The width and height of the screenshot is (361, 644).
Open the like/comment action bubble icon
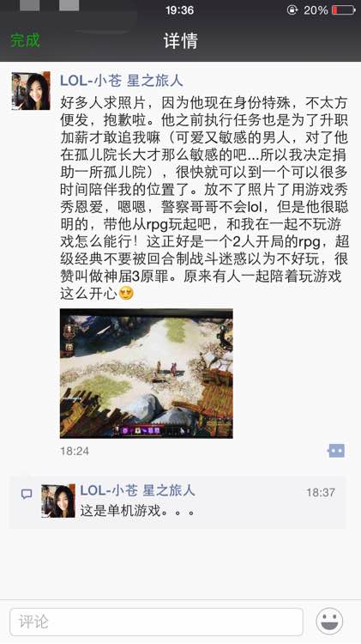pyautogui.click(x=336, y=451)
